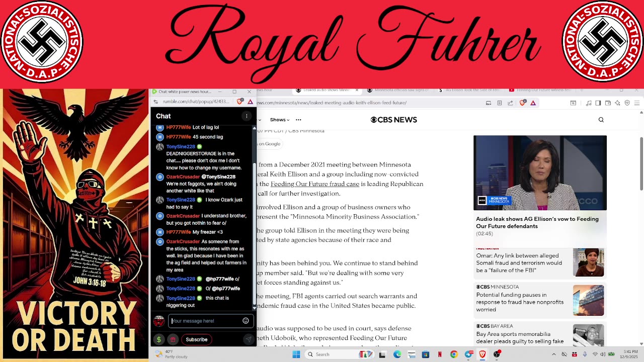The height and width of the screenshot is (362, 644).
Task: Click HP777Wife username on '45 second lag'
Action: click(x=179, y=137)
